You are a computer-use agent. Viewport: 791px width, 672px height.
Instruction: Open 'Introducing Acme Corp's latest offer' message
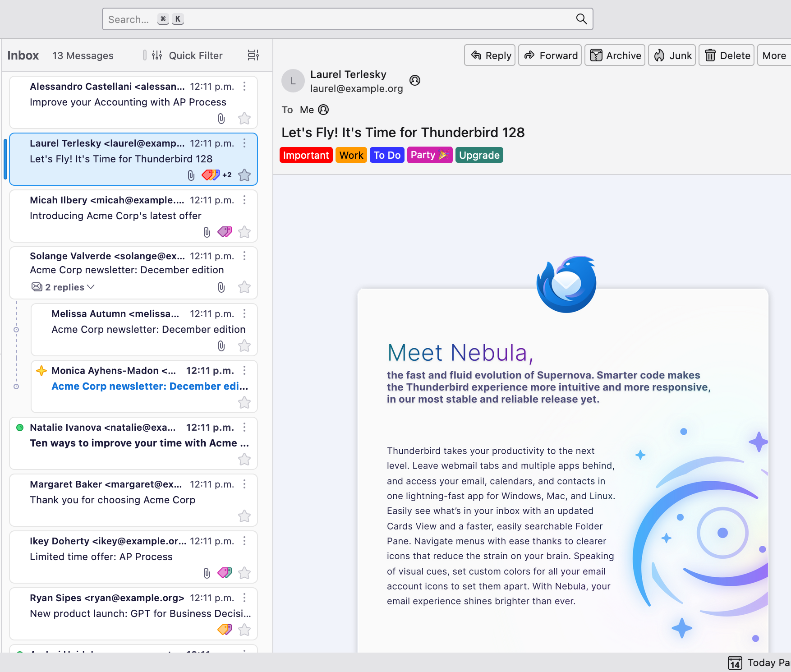[x=133, y=216]
